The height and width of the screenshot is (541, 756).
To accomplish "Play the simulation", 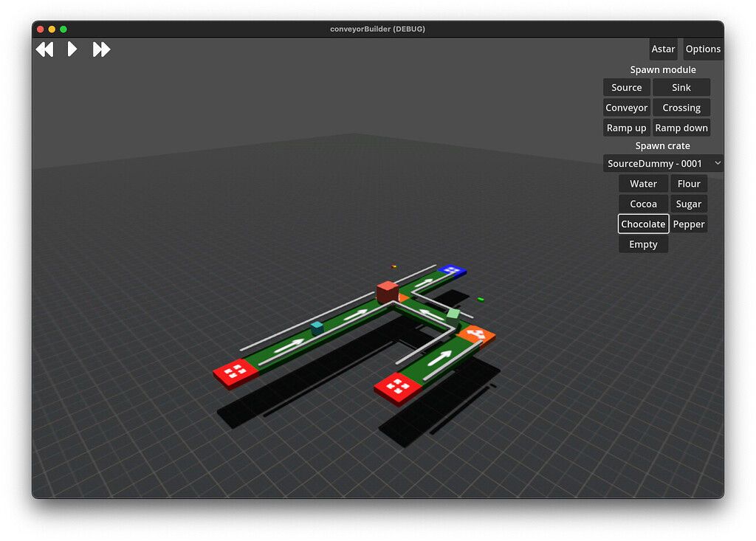I will click(x=72, y=49).
